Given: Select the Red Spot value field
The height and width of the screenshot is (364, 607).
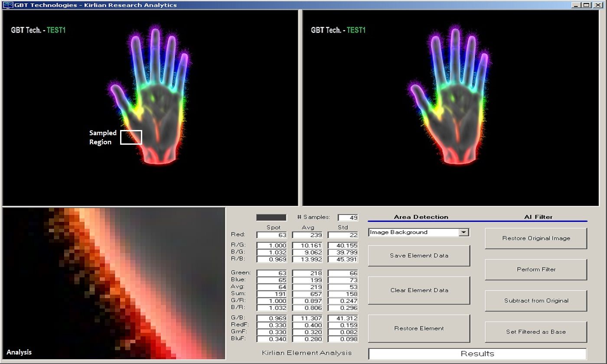Looking at the screenshot, I should pos(271,235).
